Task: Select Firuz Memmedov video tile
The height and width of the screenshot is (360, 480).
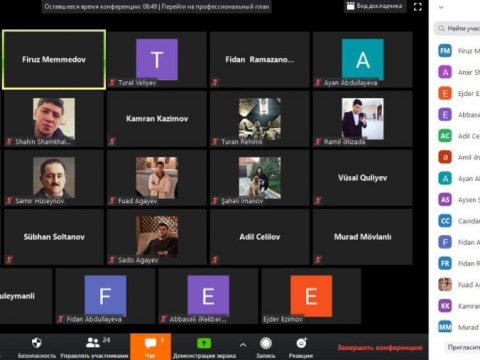Action: (54, 60)
